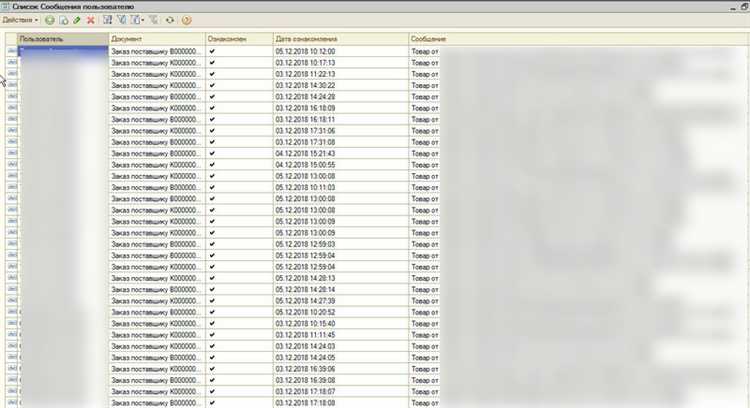Select Заказ поставщику cell in 03.12.2018 14:30:22 row
Image resolution: width=750 pixels, height=408 pixels.
pyautogui.click(x=157, y=85)
